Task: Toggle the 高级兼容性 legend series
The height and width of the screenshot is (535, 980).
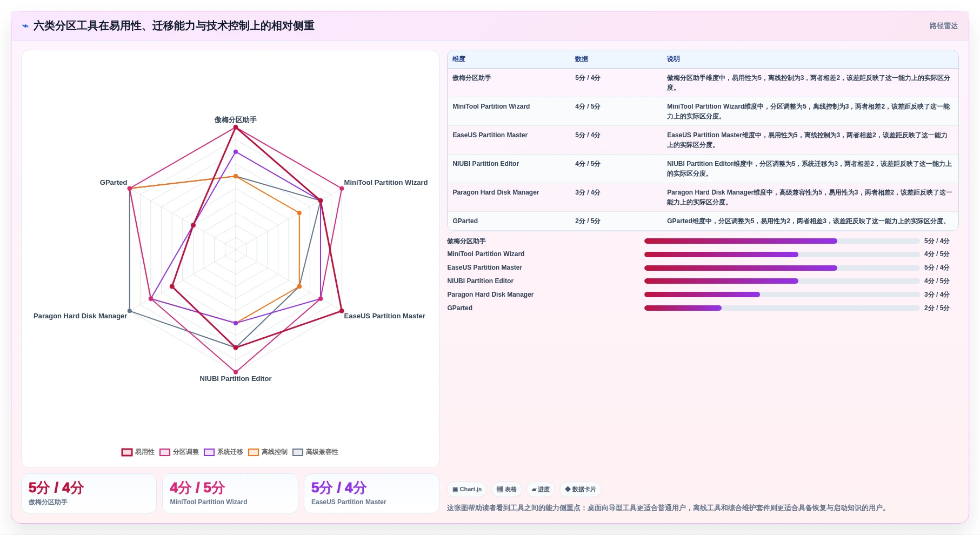Action: (315, 452)
